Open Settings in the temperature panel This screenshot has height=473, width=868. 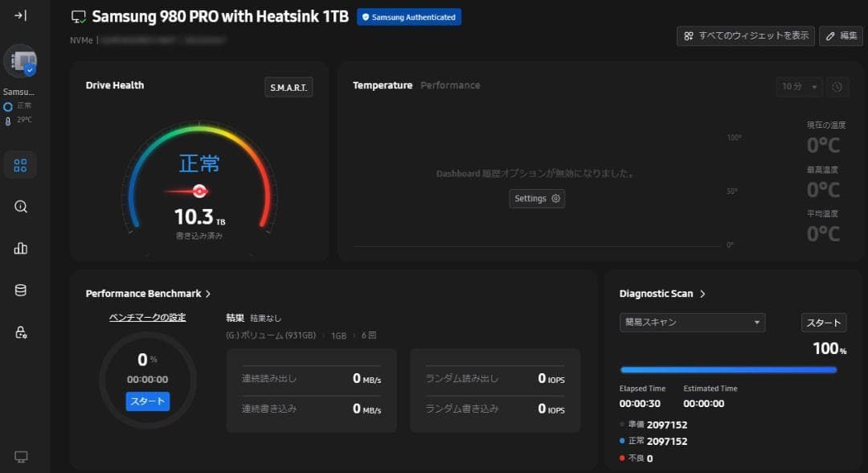pos(536,198)
